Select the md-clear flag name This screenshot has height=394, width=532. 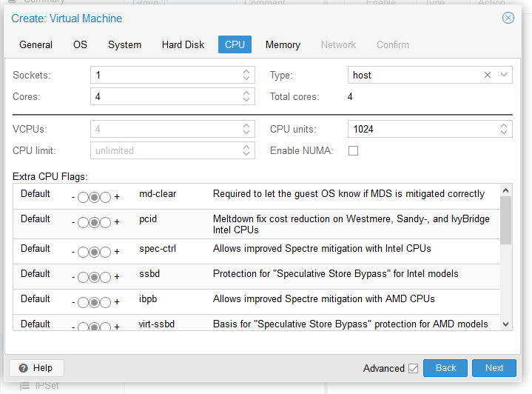[x=158, y=193]
